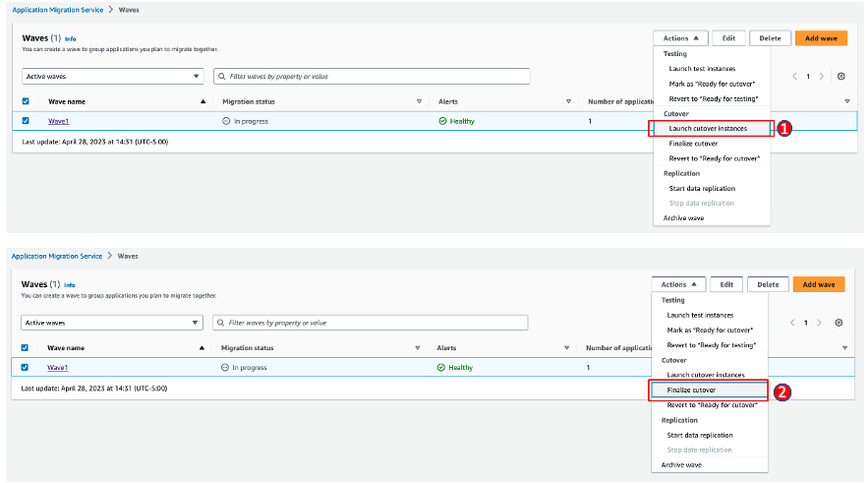Open Info link beside lower Waves heading
The width and height of the screenshot is (868, 483).
(69, 285)
